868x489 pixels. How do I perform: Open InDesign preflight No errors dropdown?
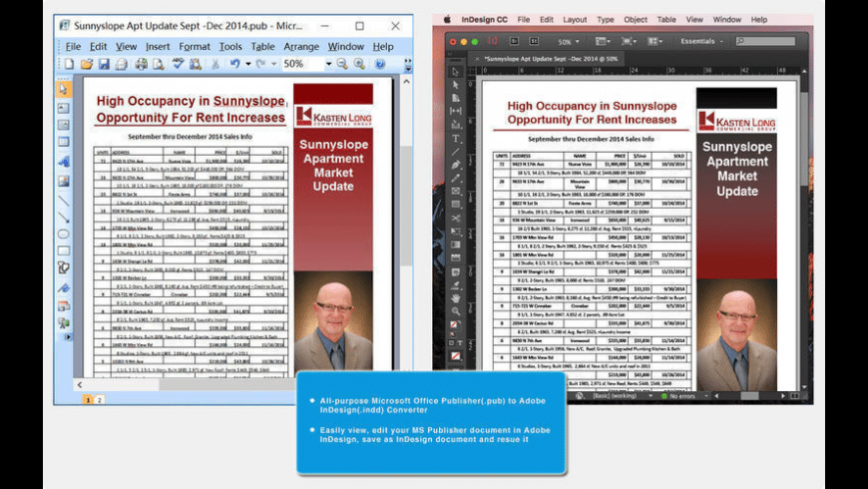click(705, 396)
